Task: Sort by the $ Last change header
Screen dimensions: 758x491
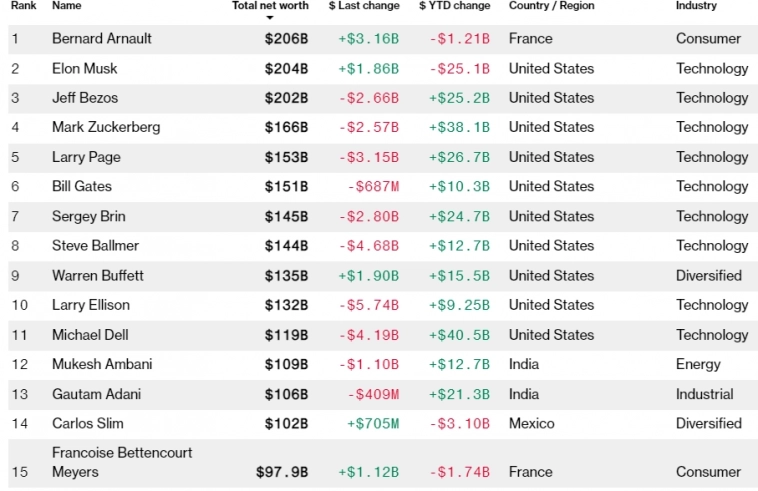Action: [x=362, y=6]
